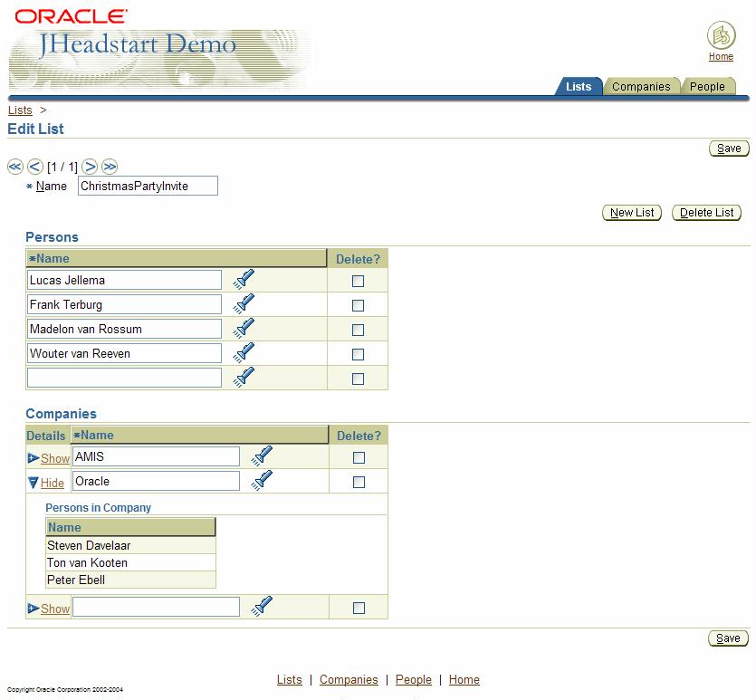Open lookup flashlight next to Lucas Jellema
The width and height of the screenshot is (756, 700).
(x=244, y=280)
